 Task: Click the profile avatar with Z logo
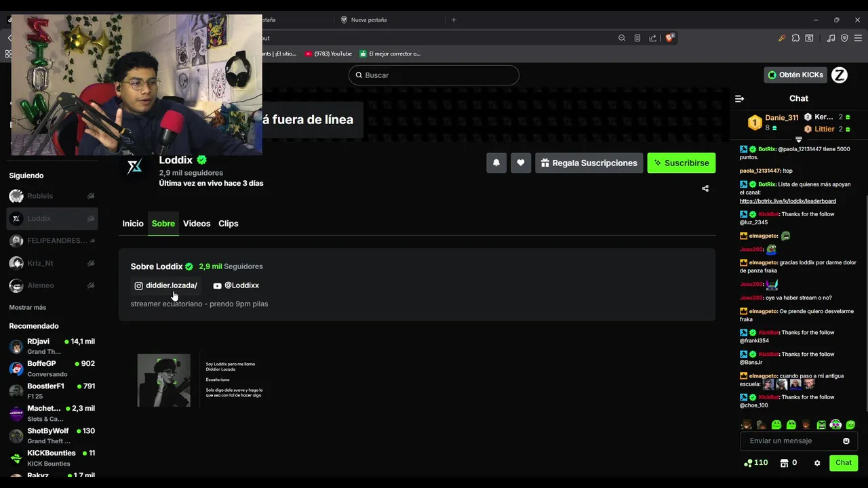(x=840, y=75)
